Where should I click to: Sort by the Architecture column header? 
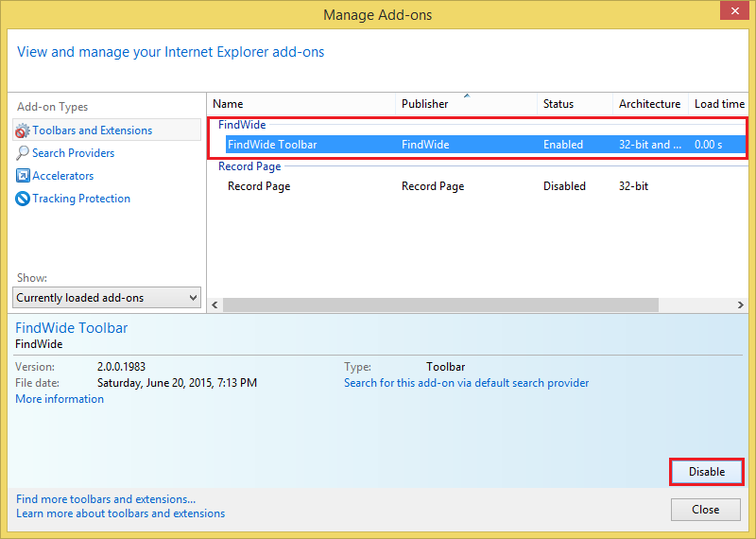[x=650, y=104]
